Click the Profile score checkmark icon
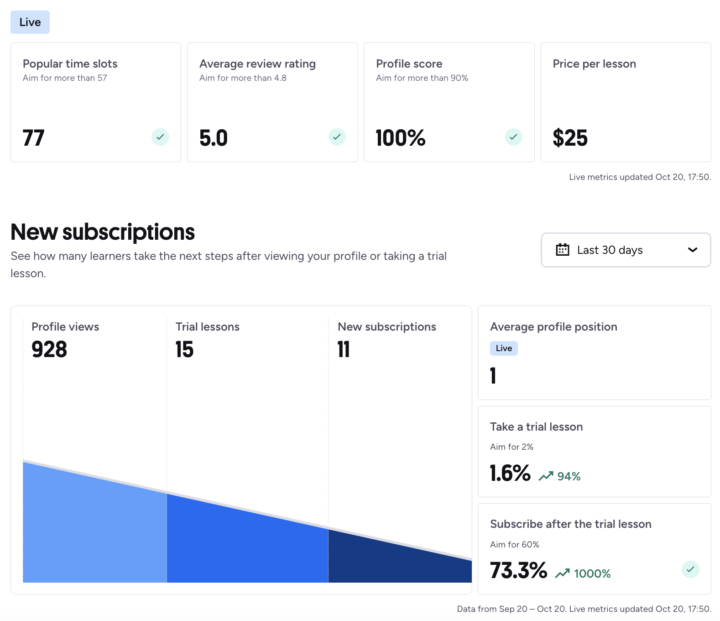 (513, 137)
